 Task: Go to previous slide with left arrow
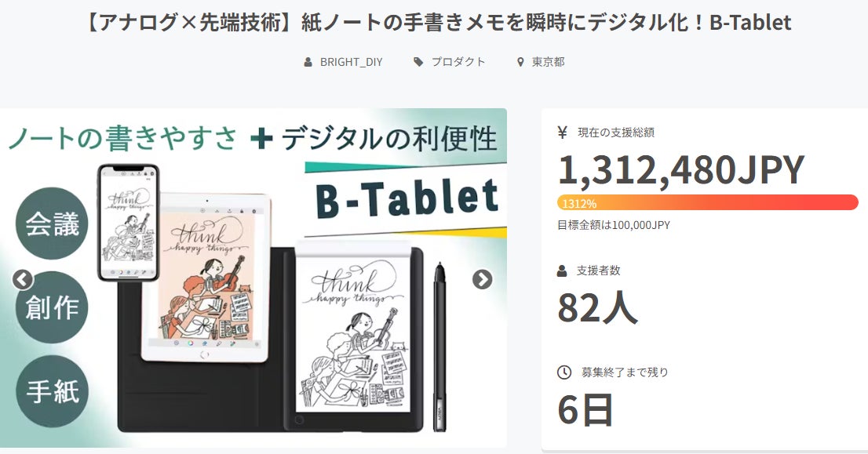(x=23, y=280)
